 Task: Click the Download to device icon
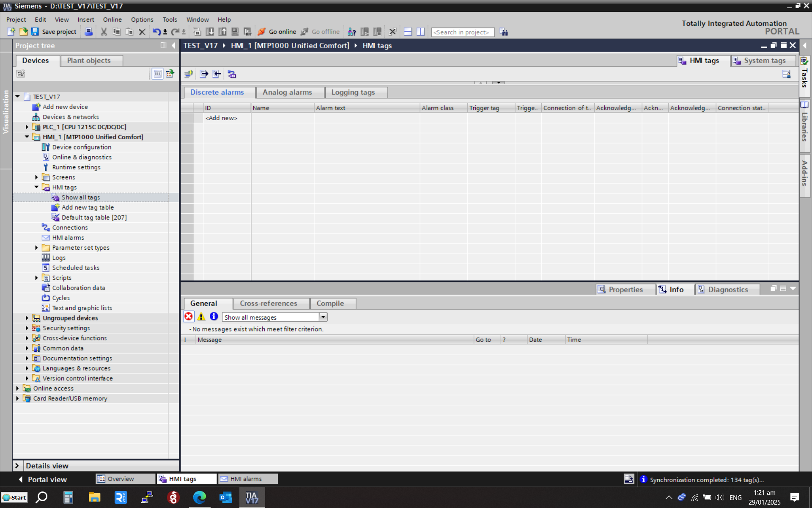(x=209, y=32)
